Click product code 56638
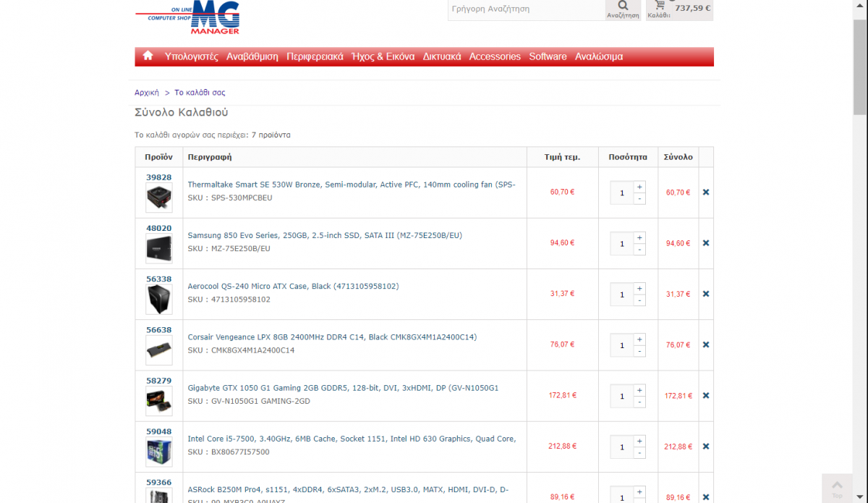The height and width of the screenshot is (503, 868). pos(159,329)
